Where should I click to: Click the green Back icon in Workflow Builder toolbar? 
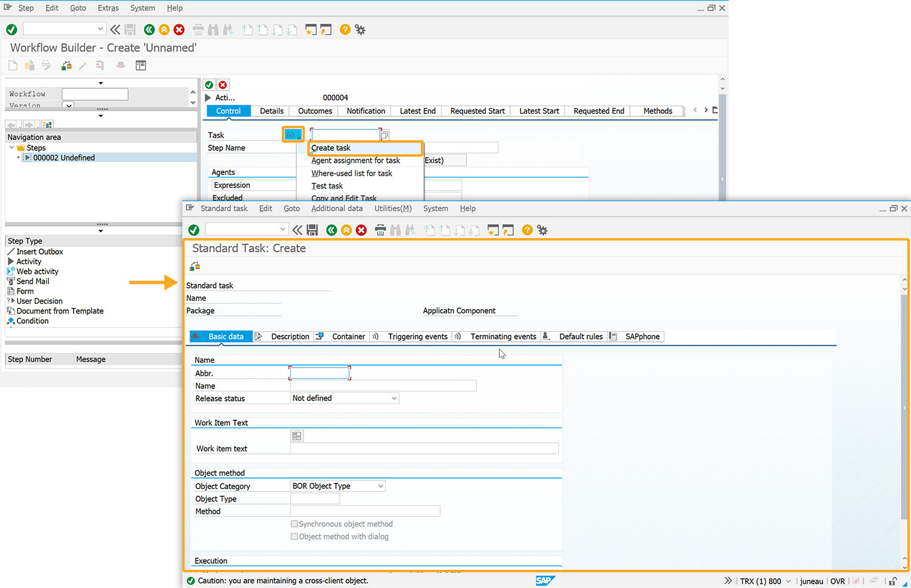point(149,30)
